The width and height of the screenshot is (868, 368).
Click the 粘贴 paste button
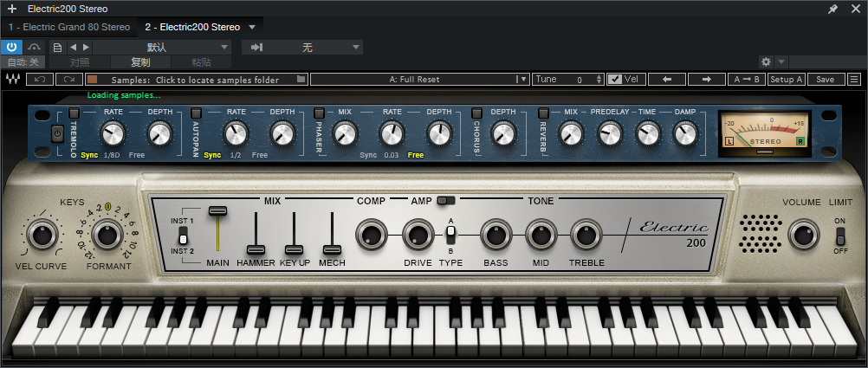pos(201,62)
